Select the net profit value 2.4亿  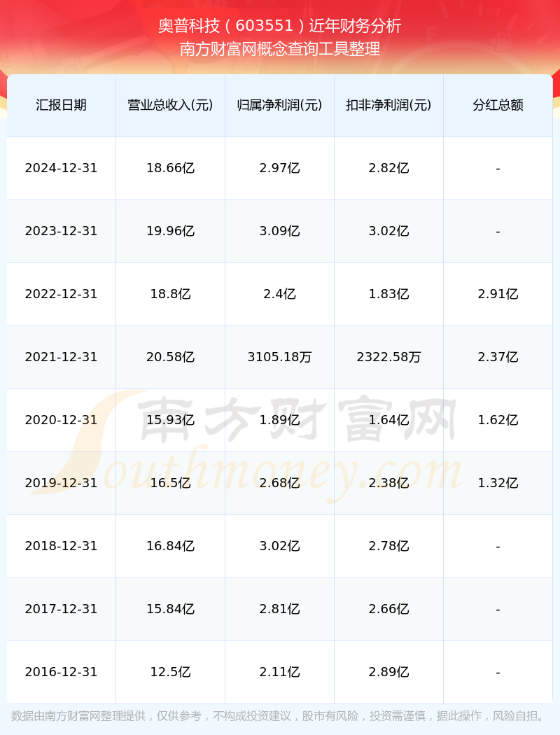279,294
